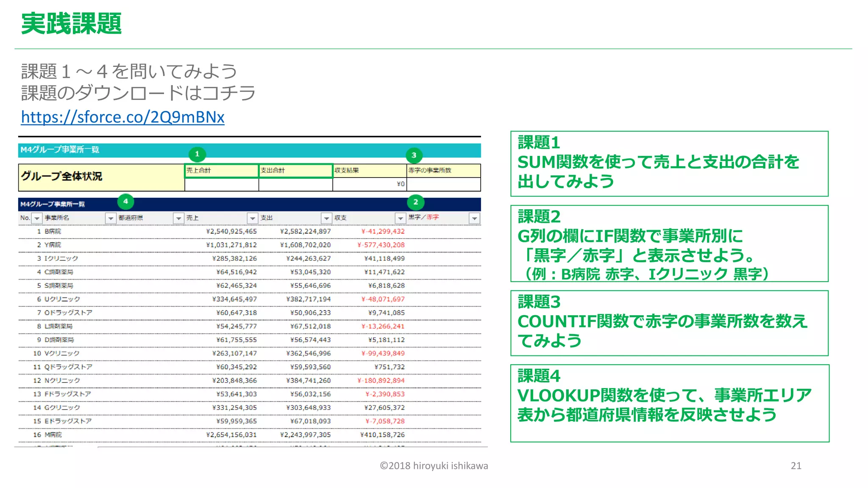Select the empty cell under 支出合計
The image size is (868, 488).
[296, 184]
